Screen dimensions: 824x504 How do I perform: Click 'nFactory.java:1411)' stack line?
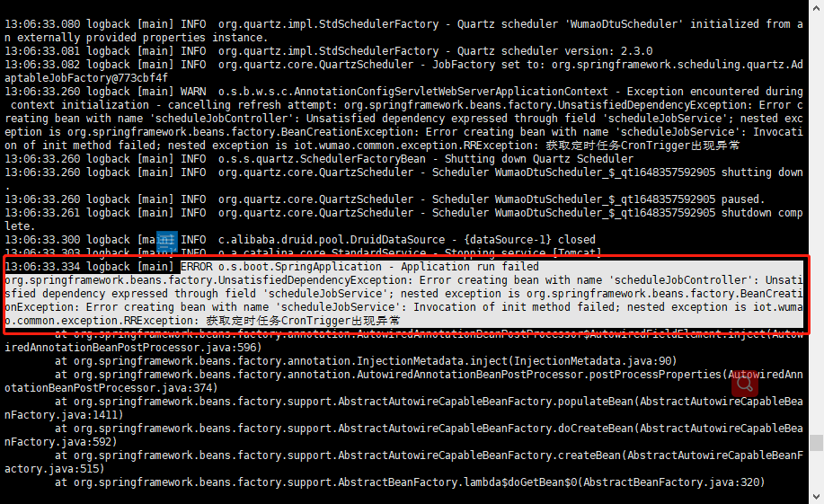coord(64,415)
